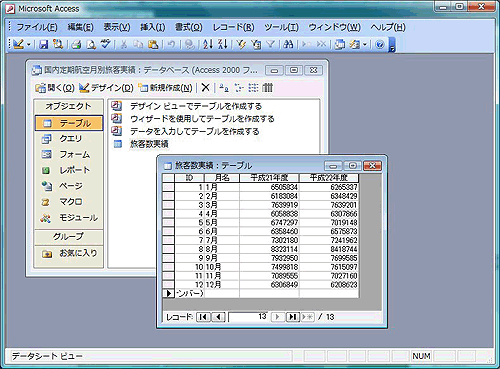Viewport: 500px width, 369px height.
Task: Select クエリ in Objects bar
Action: click(69, 139)
